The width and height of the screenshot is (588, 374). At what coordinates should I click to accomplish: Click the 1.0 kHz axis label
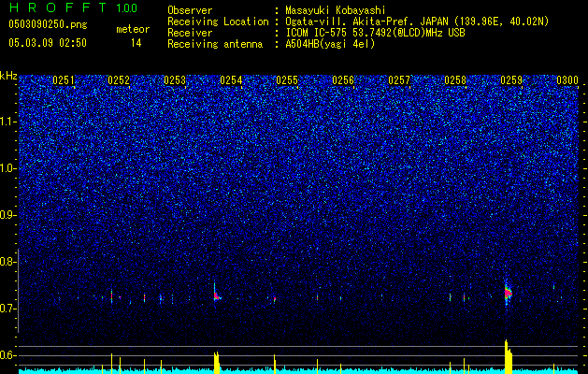(x=8, y=168)
